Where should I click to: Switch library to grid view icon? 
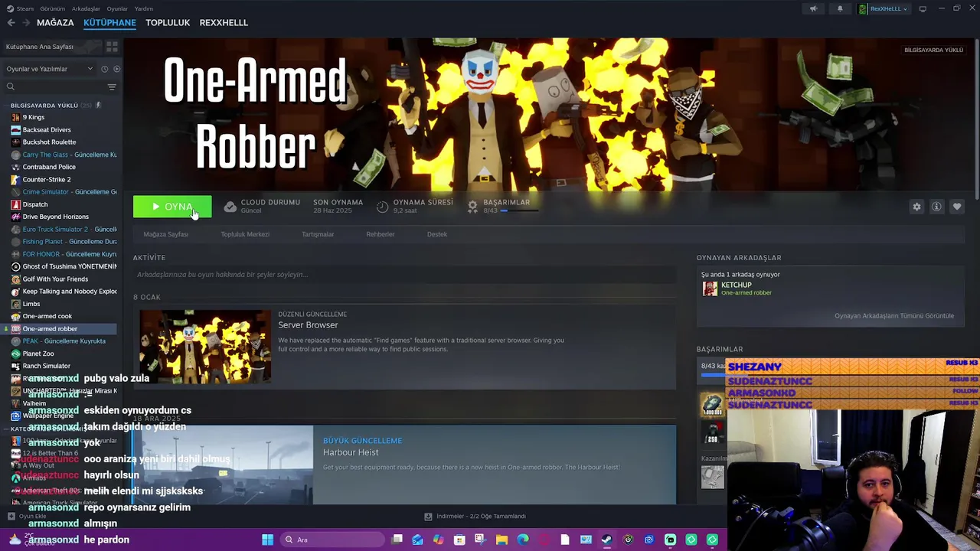[112, 47]
